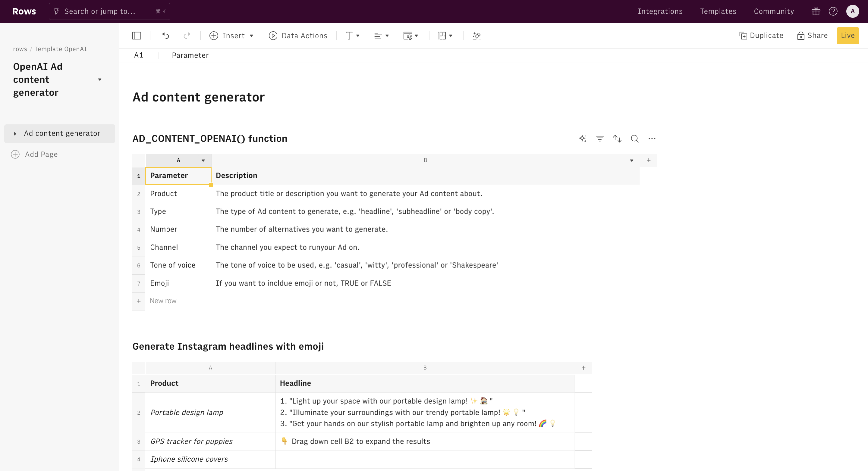
Task: Click the filter icon above table
Action: tap(600, 138)
